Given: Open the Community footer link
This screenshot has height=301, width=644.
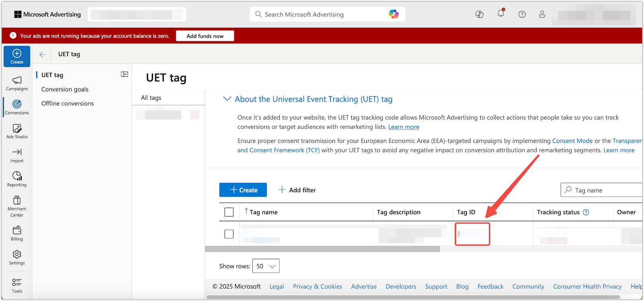Looking at the screenshot, I should [528, 287].
